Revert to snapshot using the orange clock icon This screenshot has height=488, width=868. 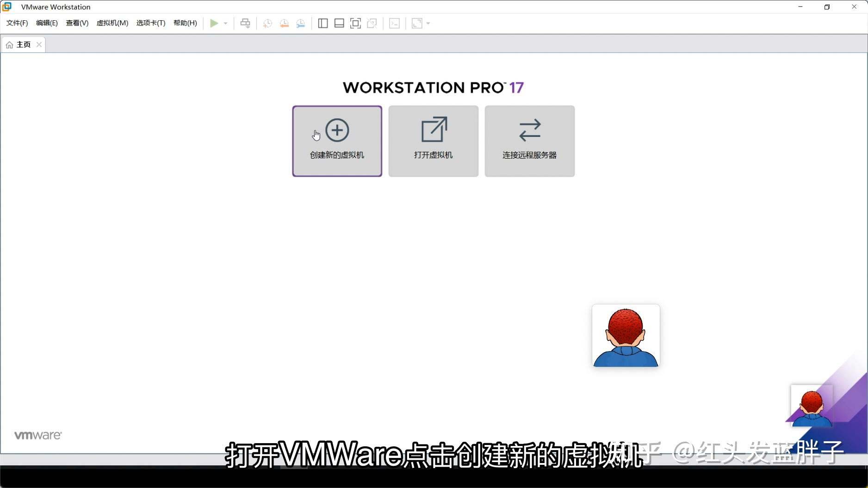[284, 23]
